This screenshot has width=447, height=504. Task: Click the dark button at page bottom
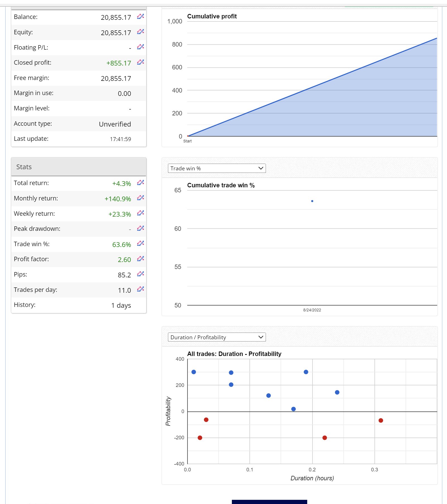coord(269,502)
